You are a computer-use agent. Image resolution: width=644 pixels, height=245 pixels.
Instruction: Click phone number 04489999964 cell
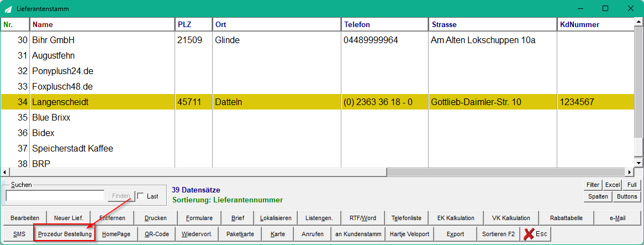385,40
